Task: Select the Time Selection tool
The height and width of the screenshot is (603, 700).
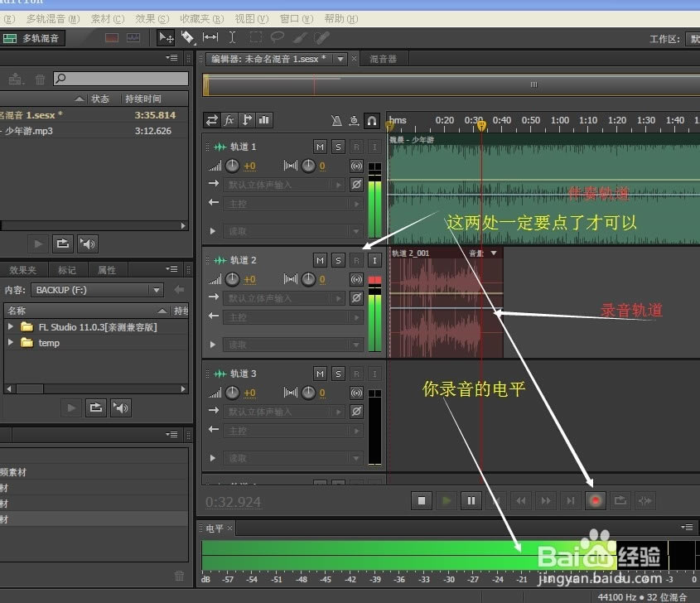Action: point(232,37)
